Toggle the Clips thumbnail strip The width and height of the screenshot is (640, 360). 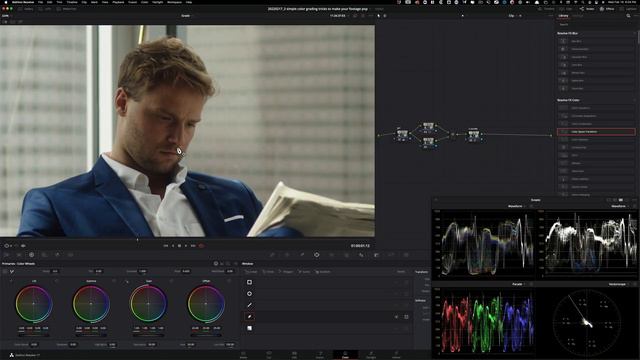click(x=567, y=9)
